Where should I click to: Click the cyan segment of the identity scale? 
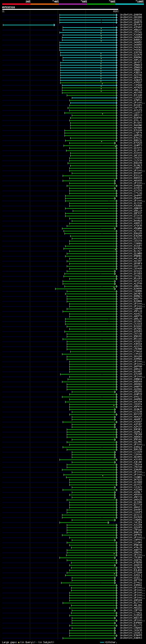pos(130,4)
